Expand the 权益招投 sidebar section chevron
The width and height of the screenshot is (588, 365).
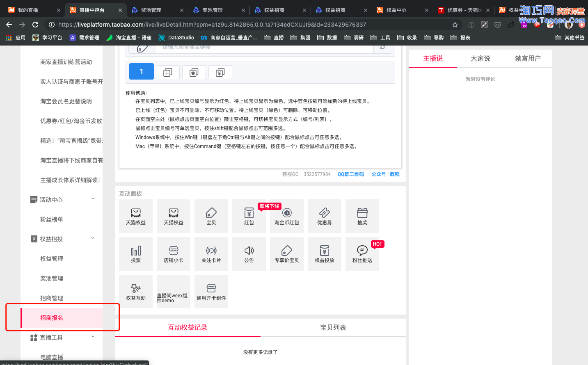pyautogui.click(x=93, y=238)
